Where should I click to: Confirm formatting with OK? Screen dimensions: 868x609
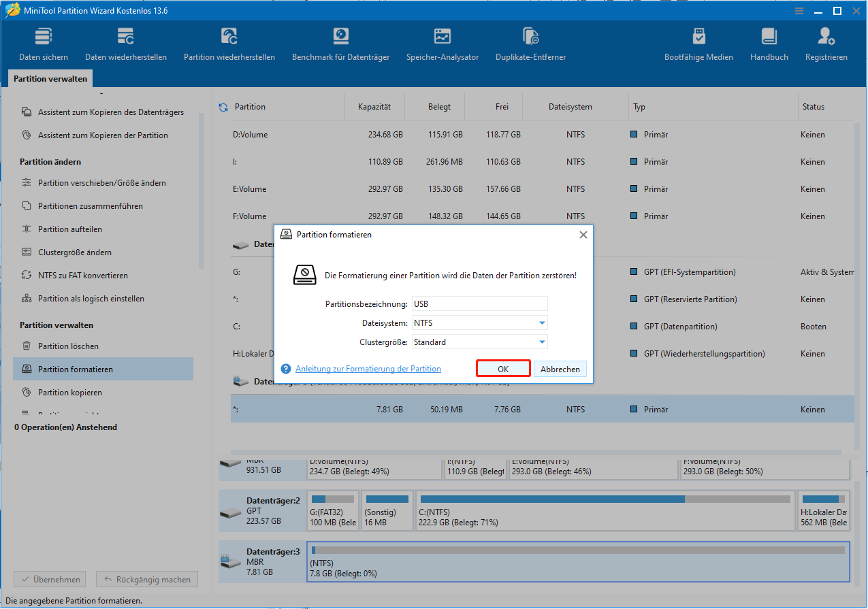pyautogui.click(x=503, y=368)
